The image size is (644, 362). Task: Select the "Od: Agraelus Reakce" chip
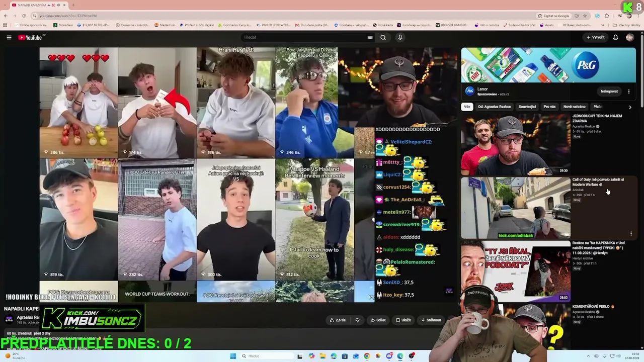(x=495, y=107)
